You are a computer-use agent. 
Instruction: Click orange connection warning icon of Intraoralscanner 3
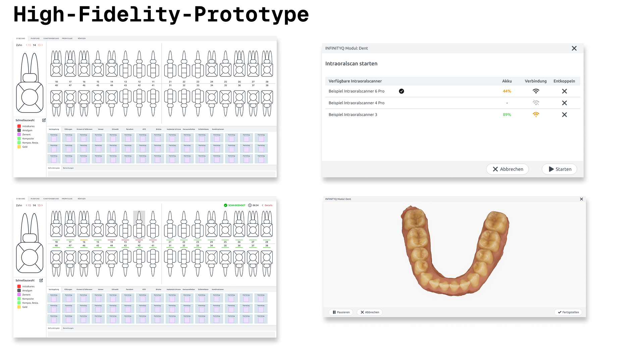[x=536, y=114]
